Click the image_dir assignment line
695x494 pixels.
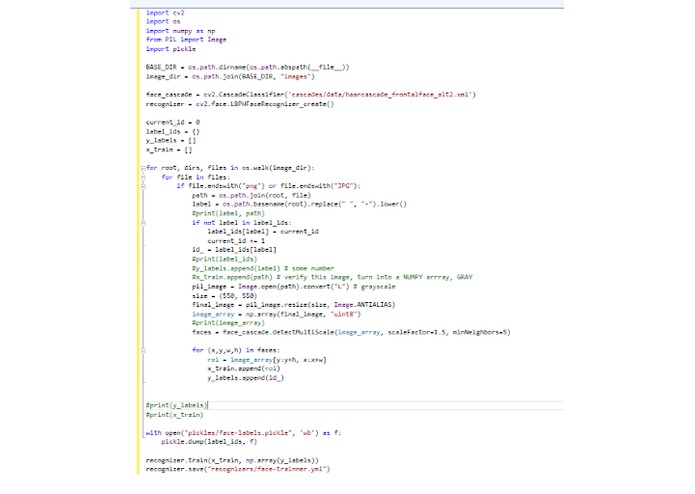pos(230,77)
